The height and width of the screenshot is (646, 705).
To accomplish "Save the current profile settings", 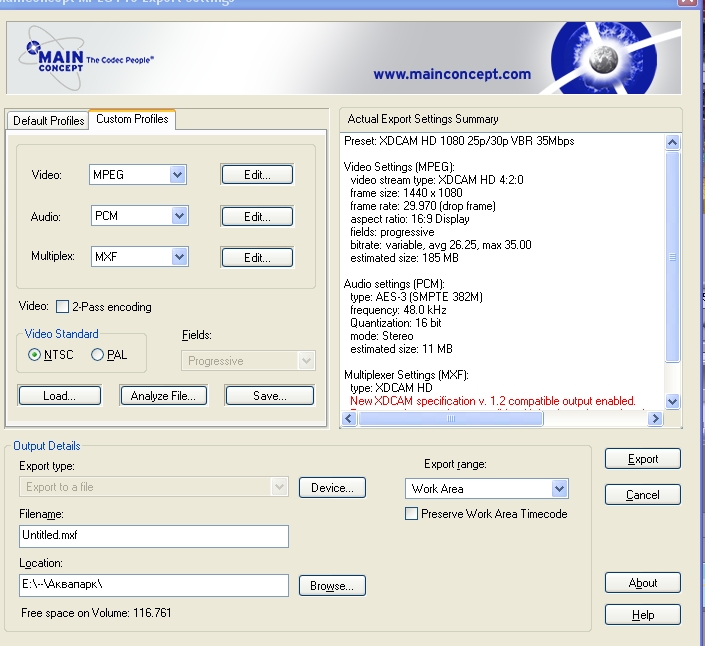I will point(269,396).
